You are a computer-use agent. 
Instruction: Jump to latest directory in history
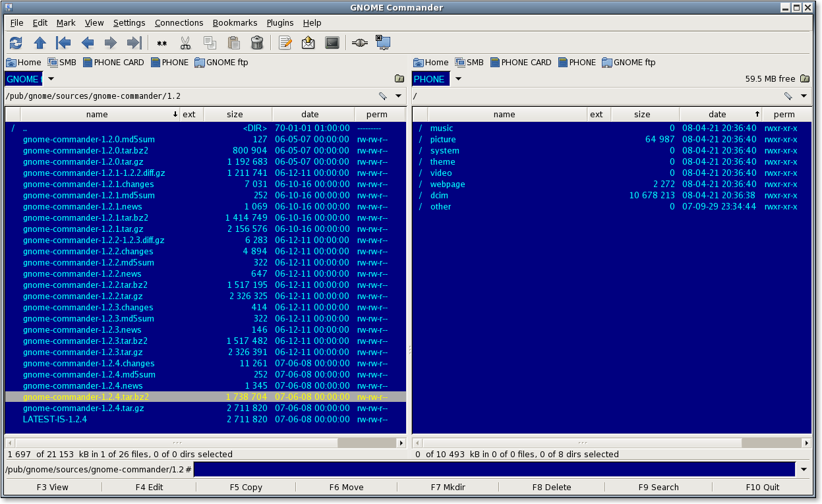tap(134, 43)
